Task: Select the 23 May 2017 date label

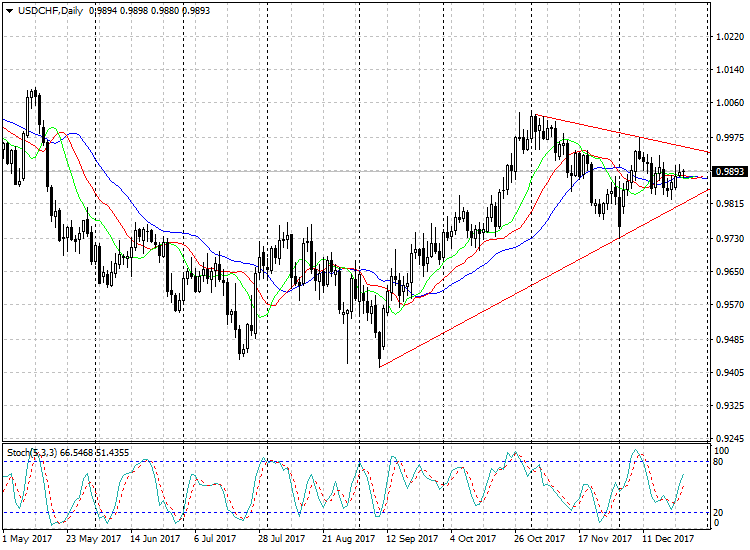Action: pyautogui.click(x=94, y=539)
